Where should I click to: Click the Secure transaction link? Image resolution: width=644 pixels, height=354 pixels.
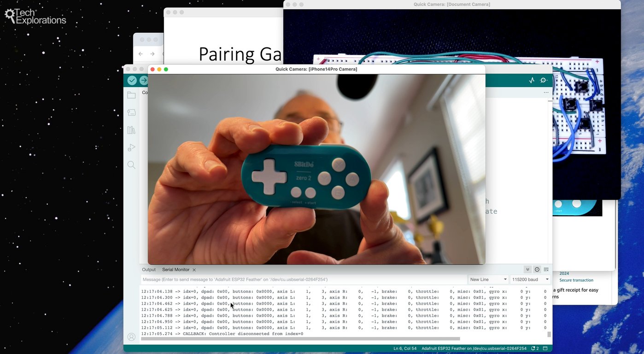(576, 280)
